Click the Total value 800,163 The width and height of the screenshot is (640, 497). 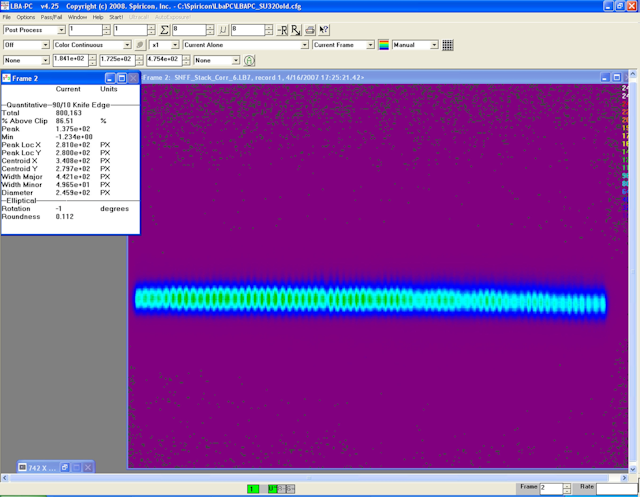pyautogui.click(x=69, y=113)
